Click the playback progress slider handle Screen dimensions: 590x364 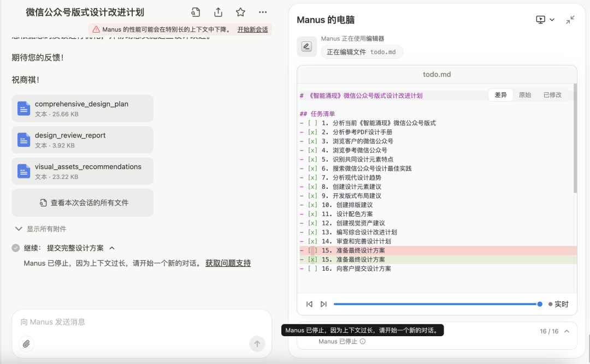coord(540,304)
